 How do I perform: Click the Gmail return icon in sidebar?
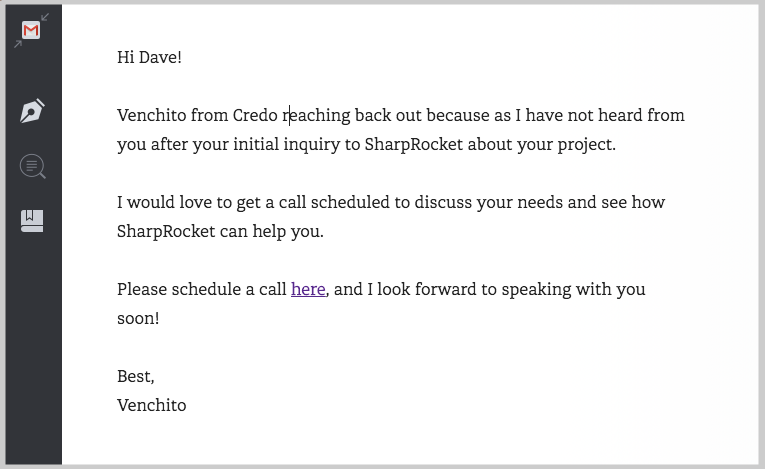[31, 31]
